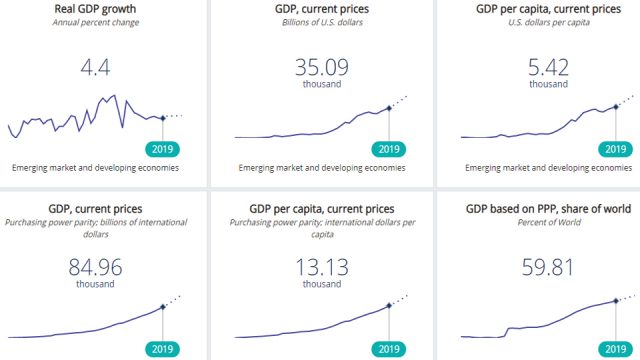Screen dimensions: 640x360
Task: Select the 2019 badge on the PPP GDP international dollars card
Action: click(x=162, y=349)
